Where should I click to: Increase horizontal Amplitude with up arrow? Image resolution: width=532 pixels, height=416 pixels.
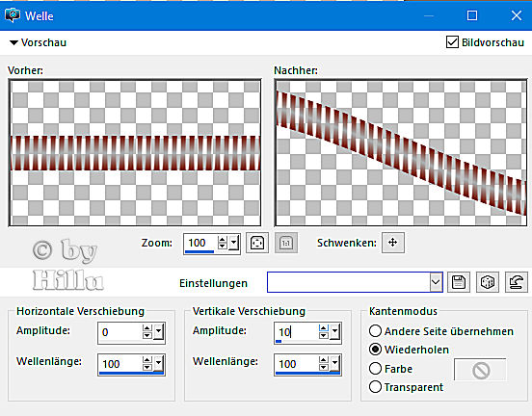point(146,327)
